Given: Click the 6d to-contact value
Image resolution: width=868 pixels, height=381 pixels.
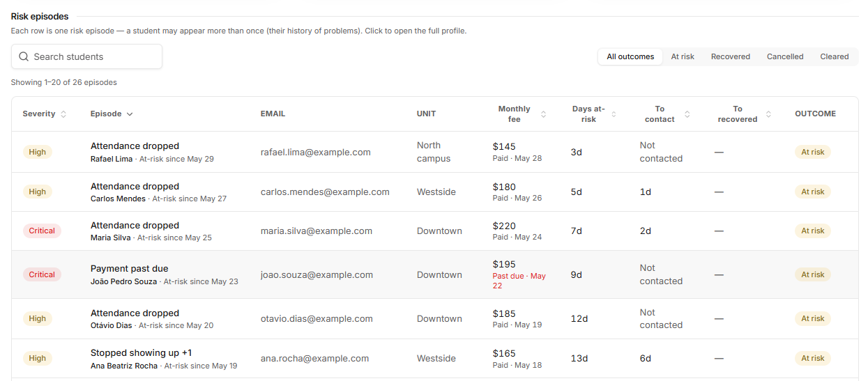Looking at the screenshot, I should (x=646, y=358).
